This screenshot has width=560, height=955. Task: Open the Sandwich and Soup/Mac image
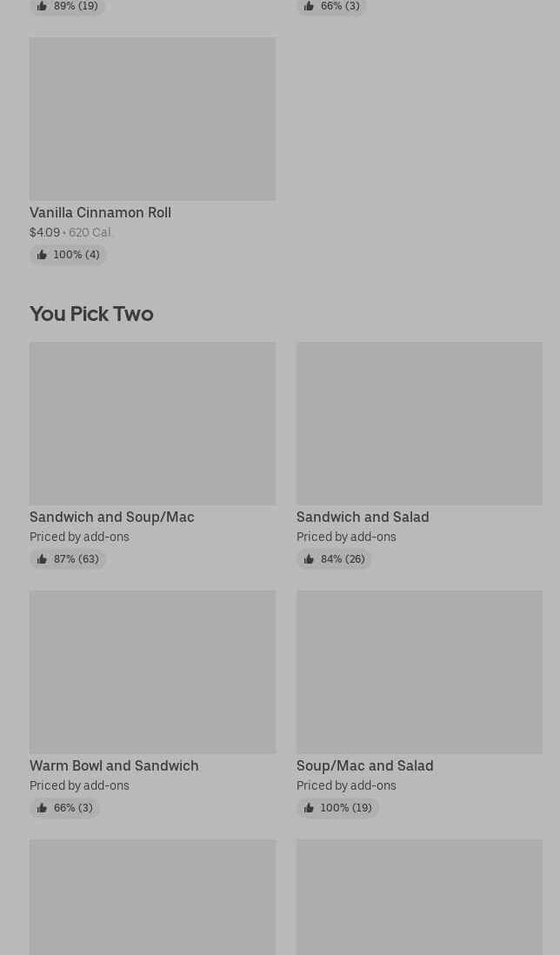152,423
